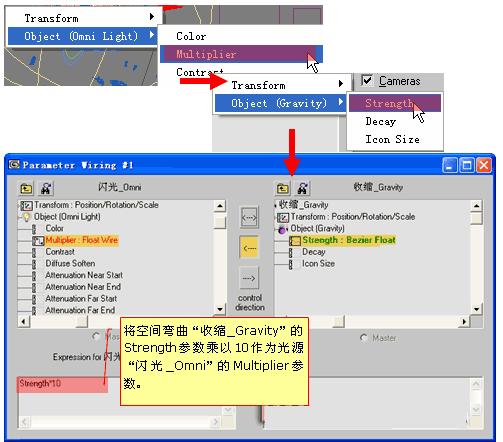
Task: Click right arrow of Gravity tree horizontal scrollbar
Action: click(x=464, y=321)
